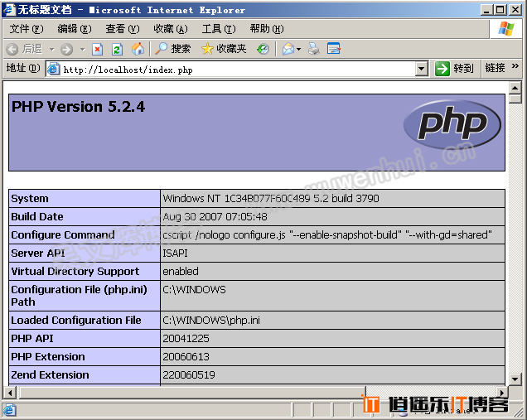The width and height of the screenshot is (527, 420).
Task: Open the Back history dropdown arrow
Action: tap(51, 50)
